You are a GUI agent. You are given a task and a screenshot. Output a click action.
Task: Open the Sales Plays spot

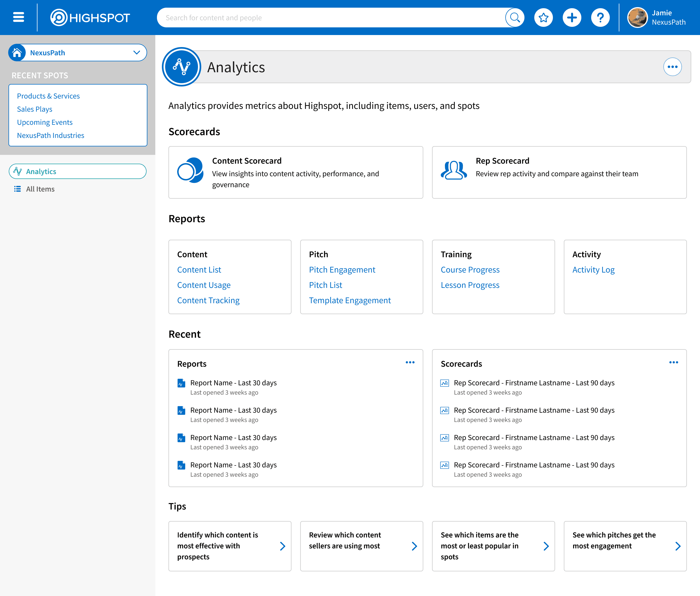35,109
